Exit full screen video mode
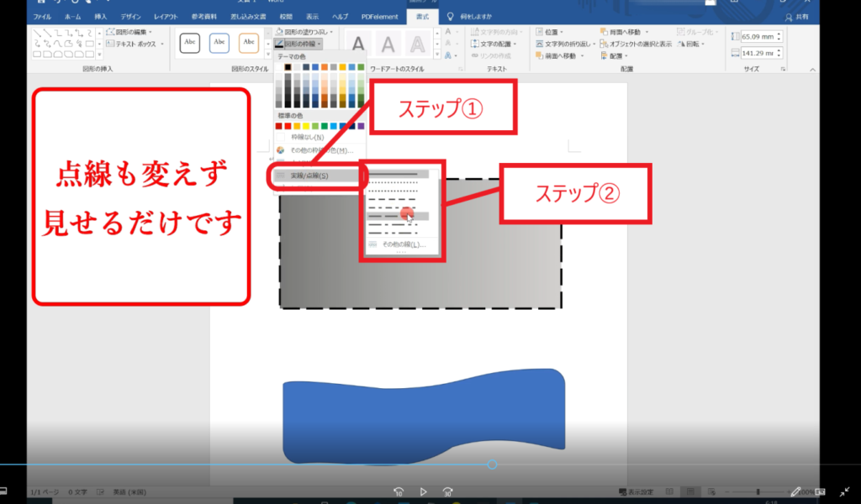The height and width of the screenshot is (504, 861). (844, 491)
